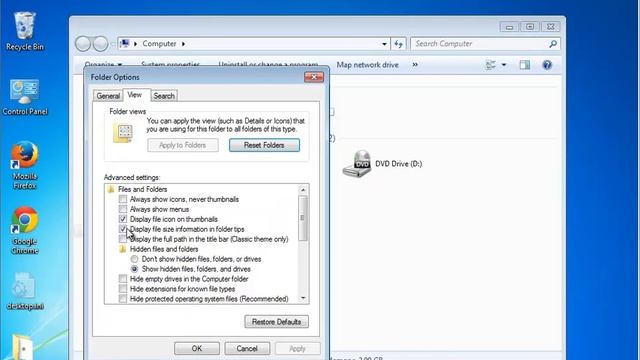Click Map network drive in toolbar
Viewport: 640px width, 360px height.
(367, 65)
